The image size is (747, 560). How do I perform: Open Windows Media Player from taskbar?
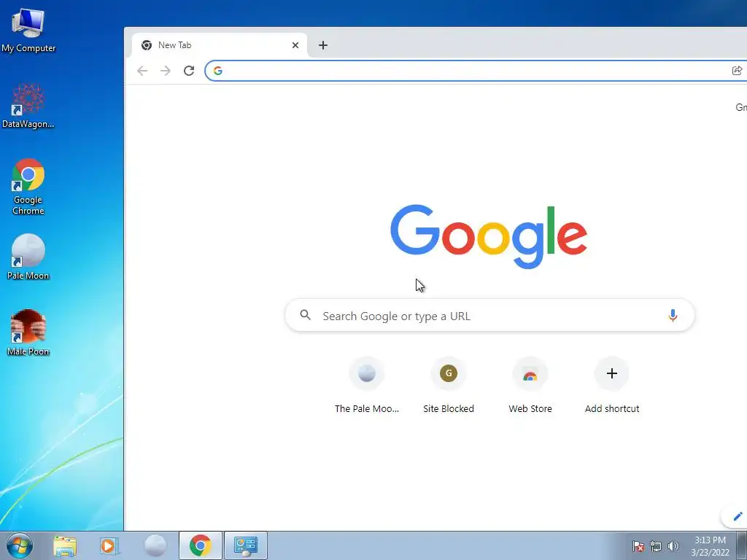tap(109, 545)
